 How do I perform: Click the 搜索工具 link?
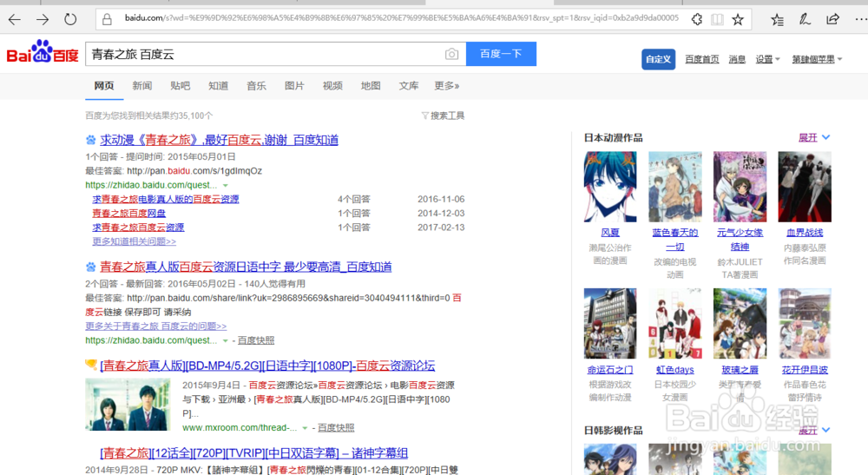[447, 115]
